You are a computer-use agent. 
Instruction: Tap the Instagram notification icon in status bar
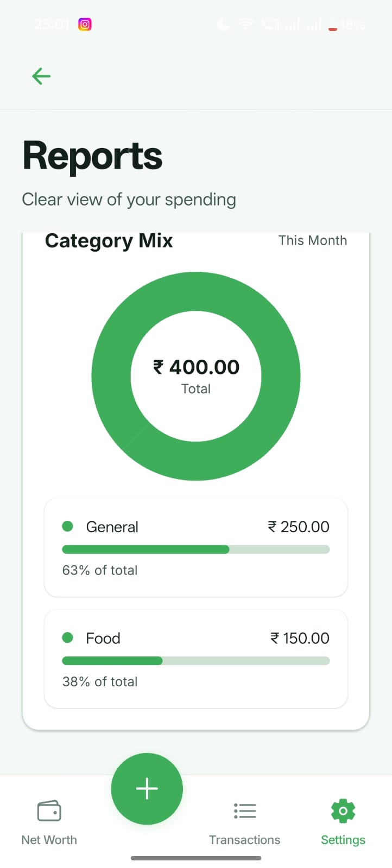tap(85, 24)
